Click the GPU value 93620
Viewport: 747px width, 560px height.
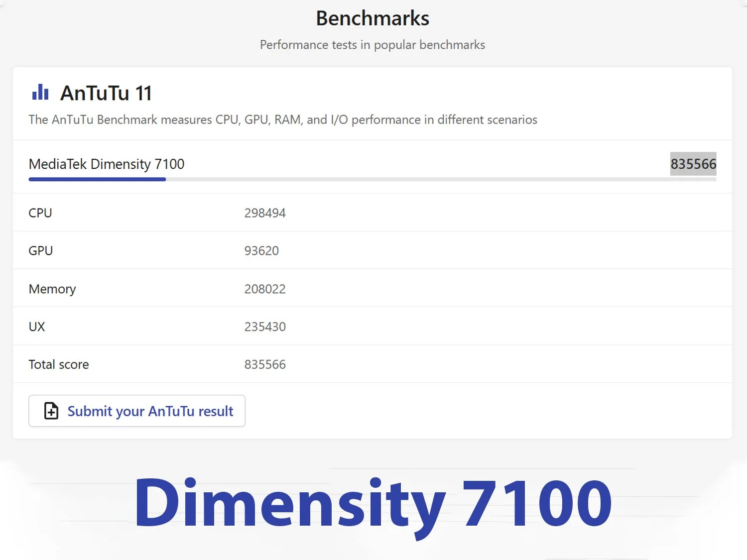pyautogui.click(x=261, y=251)
